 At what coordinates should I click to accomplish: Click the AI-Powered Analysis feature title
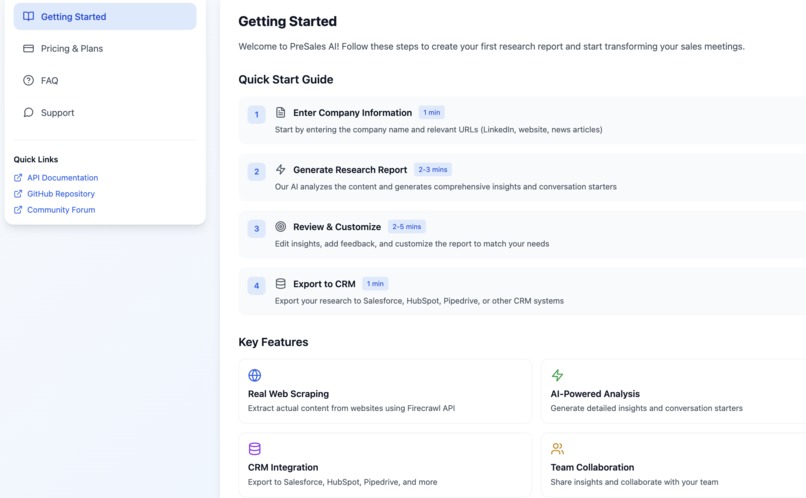(x=595, y=394)
